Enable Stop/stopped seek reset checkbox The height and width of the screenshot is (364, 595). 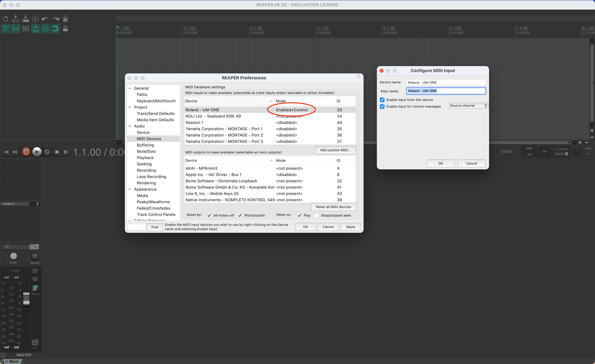[x=317, y=215]
